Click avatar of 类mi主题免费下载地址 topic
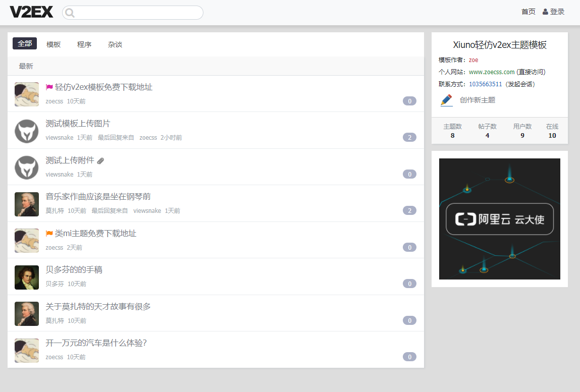The width and height of the screenshot is (580, 392). pos(27,241)
